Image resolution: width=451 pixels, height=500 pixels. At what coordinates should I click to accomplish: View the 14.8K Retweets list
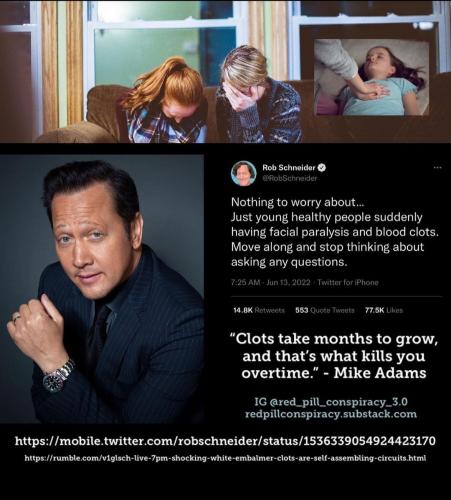[259, 310]
